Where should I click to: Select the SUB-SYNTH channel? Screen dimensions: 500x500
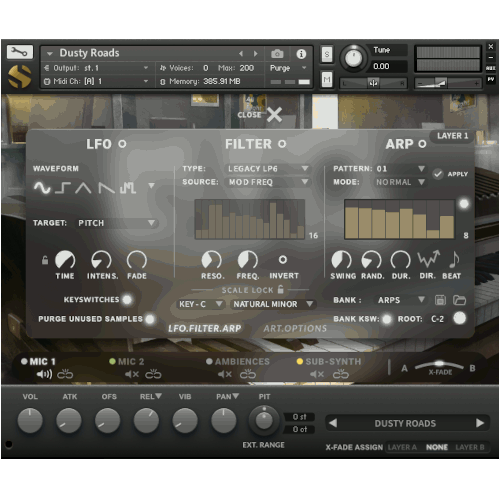[329, 361]
